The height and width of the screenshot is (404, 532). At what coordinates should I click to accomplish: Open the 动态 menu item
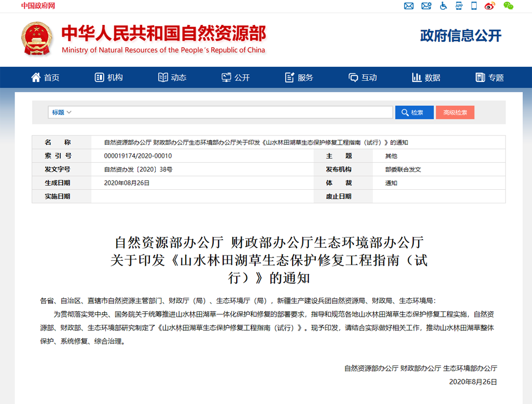[179, 78]
